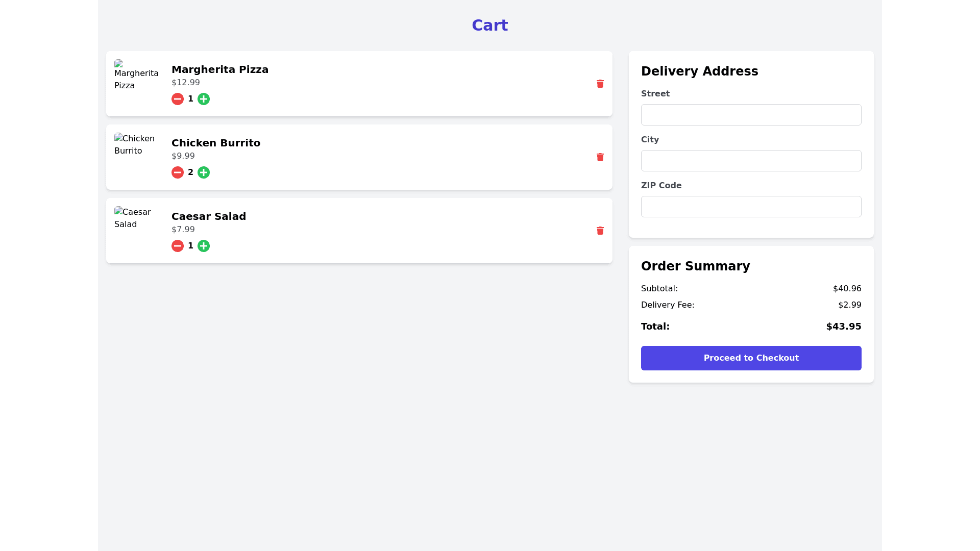Image resolution: width=980 pixels, height=551 pixels.
Task: Click the Proceed to Checkout button
Action: pos(751,358)
